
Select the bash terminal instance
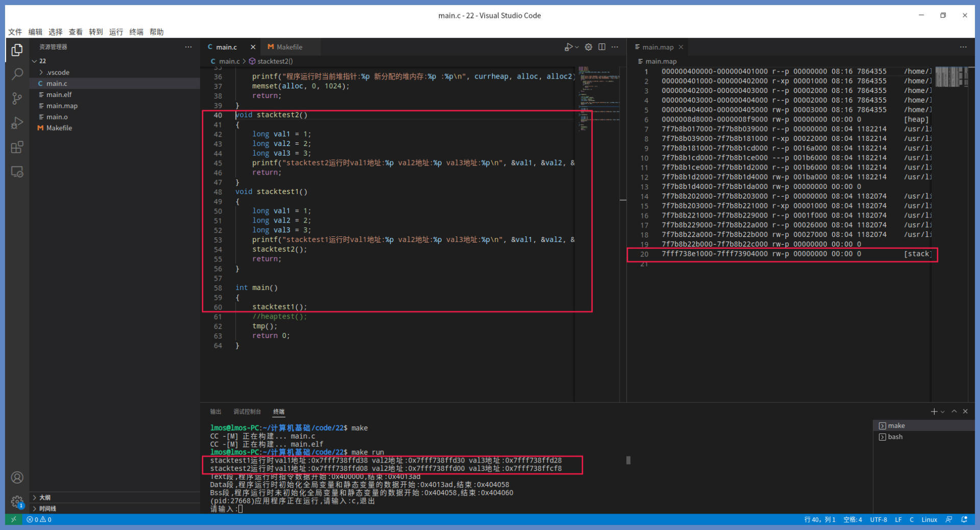click(x=895, y=437)
